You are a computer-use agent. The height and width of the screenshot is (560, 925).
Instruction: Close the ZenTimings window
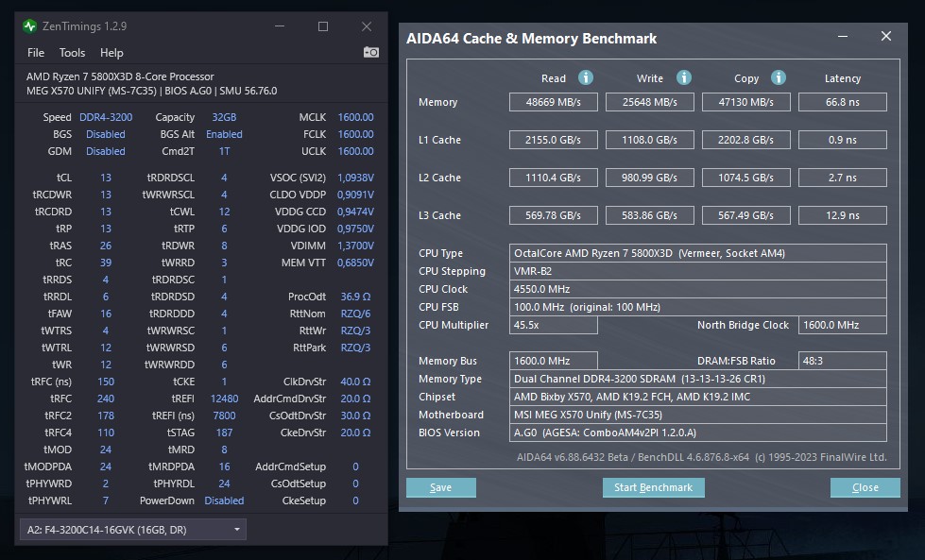367,26
